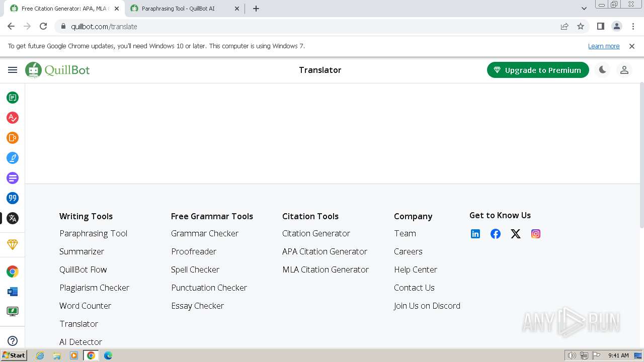Dismiss the Chrome update notification bar

(632, 46)
